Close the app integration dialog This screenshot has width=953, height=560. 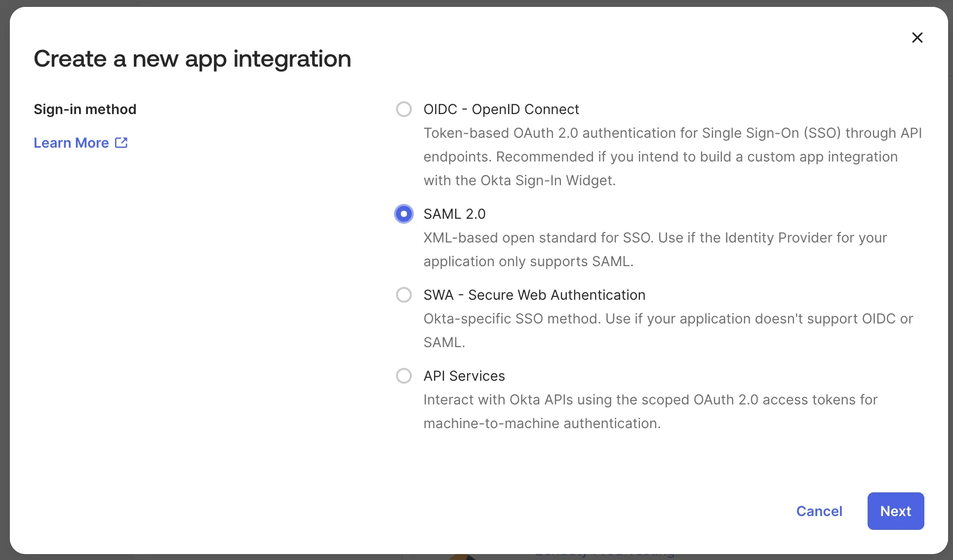(x=917, y=38)
